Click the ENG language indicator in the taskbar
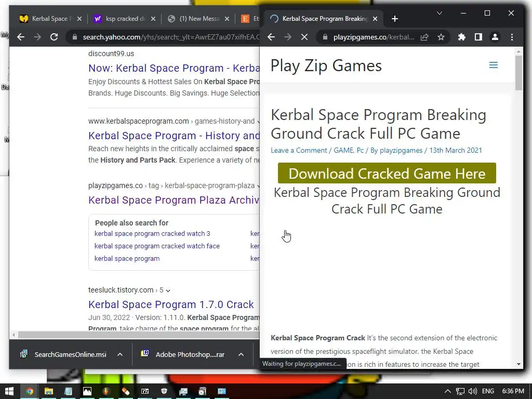The height and width of the screenshot is (399, 532). 488,391
